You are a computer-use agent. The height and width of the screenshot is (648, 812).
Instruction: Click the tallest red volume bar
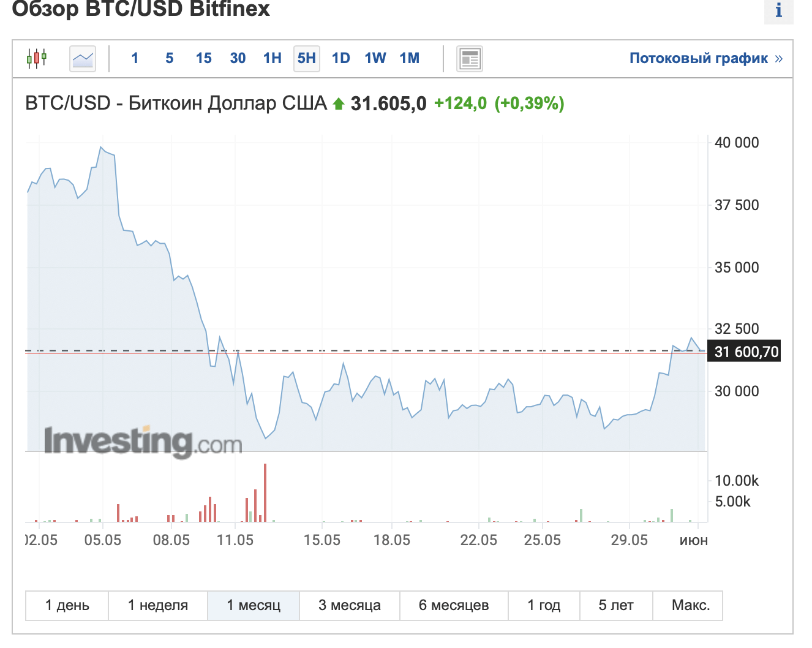pos(265,492)
